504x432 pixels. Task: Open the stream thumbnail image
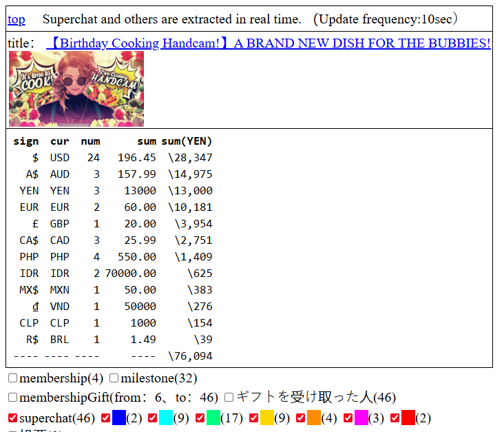(76, 89)
